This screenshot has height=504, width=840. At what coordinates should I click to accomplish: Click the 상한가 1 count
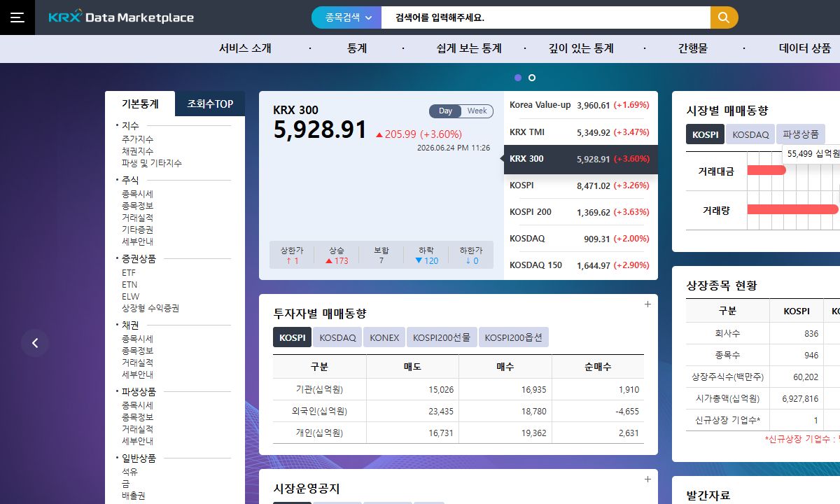292,260
